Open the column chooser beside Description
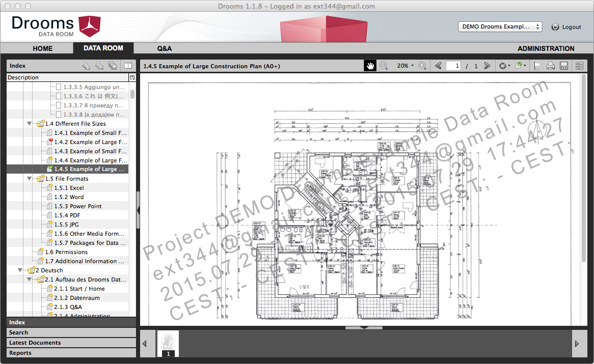This screenshot has height=364, width=594. pos(132,77)
